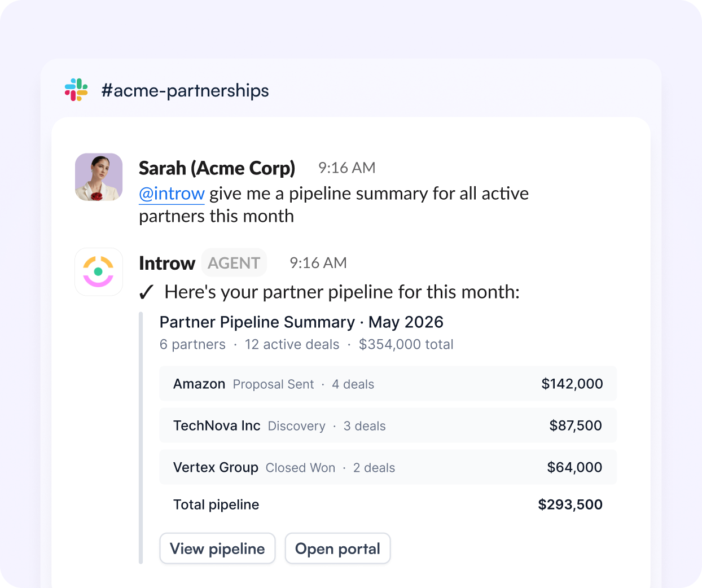
Task: Click the 2 deals count for Vertex Group
Action: pos(374,468)
